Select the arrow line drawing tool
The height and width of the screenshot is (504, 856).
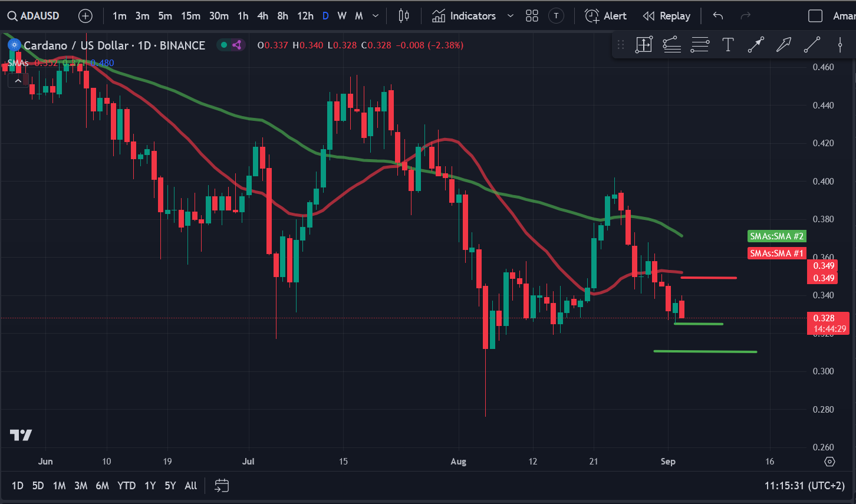point(756,45)
